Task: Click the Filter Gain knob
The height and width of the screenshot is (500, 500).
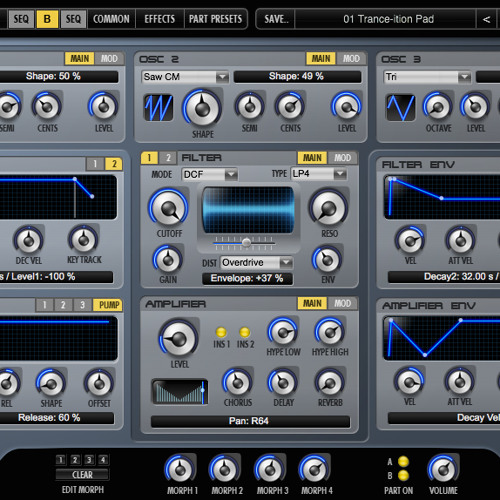Action: tap(168, 260)
